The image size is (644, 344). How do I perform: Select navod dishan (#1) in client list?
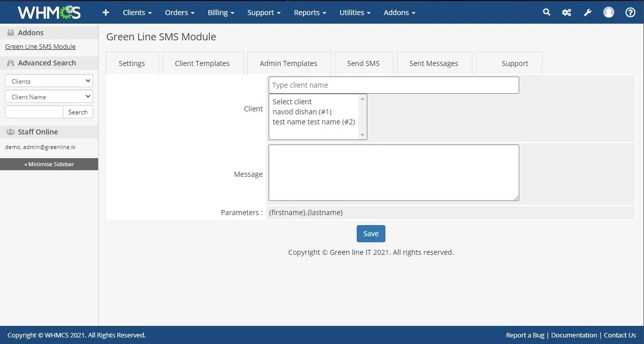tap(302, 112)
